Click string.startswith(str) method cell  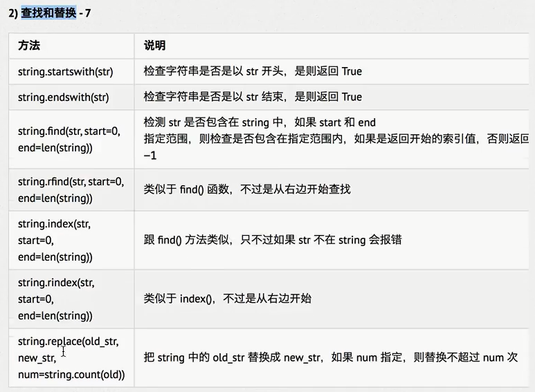point(65,71)
